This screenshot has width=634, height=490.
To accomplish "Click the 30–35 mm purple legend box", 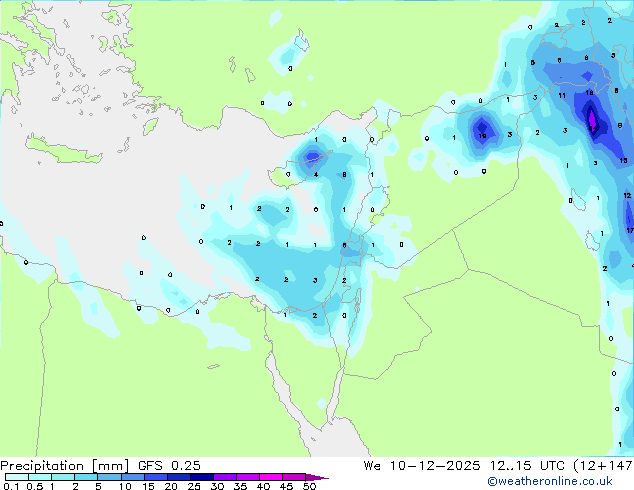I will pyautogui.click(x=225, y=477).
